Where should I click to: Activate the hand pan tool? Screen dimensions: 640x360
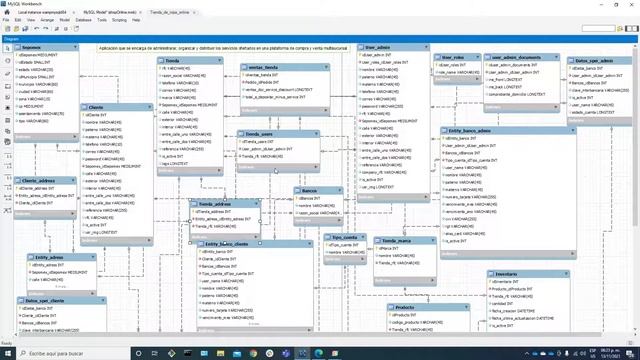tap(7, 60)
